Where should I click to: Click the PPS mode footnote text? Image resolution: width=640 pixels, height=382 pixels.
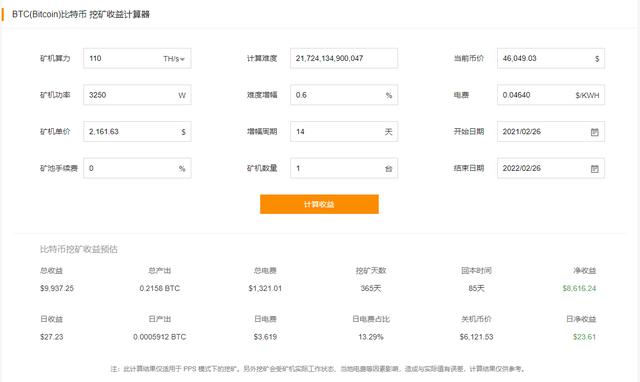coord(318,369)
